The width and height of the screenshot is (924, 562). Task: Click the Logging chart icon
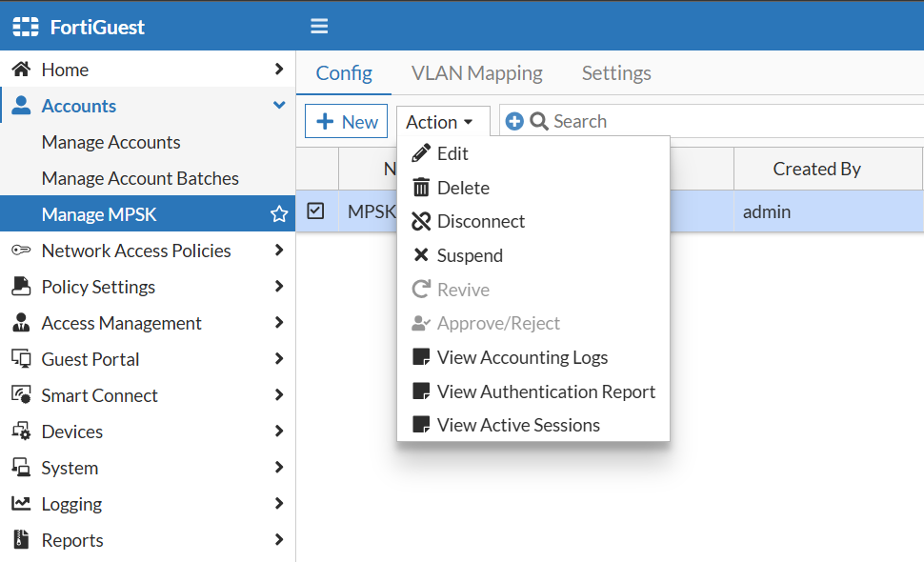pos(21,504)
